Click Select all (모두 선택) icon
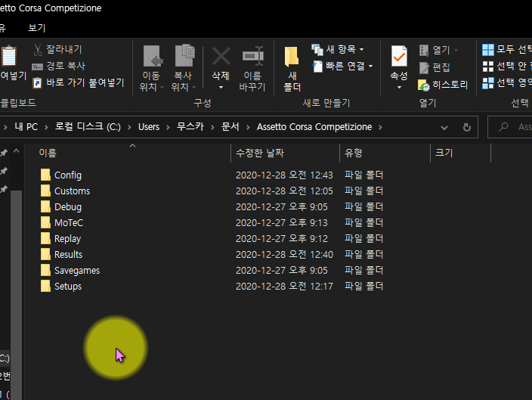Viewport: 532px width, 400px height. [x=488, y=50]
